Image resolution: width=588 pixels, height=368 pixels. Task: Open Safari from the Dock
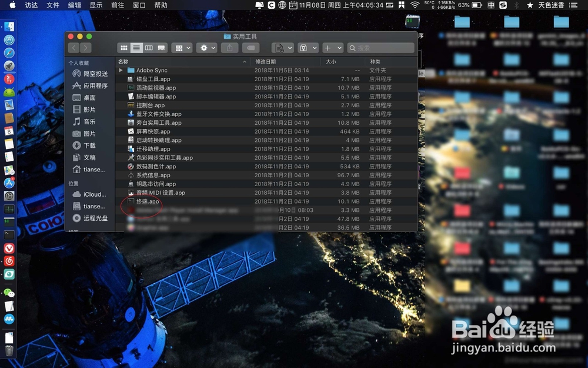(x=9, y=52)
